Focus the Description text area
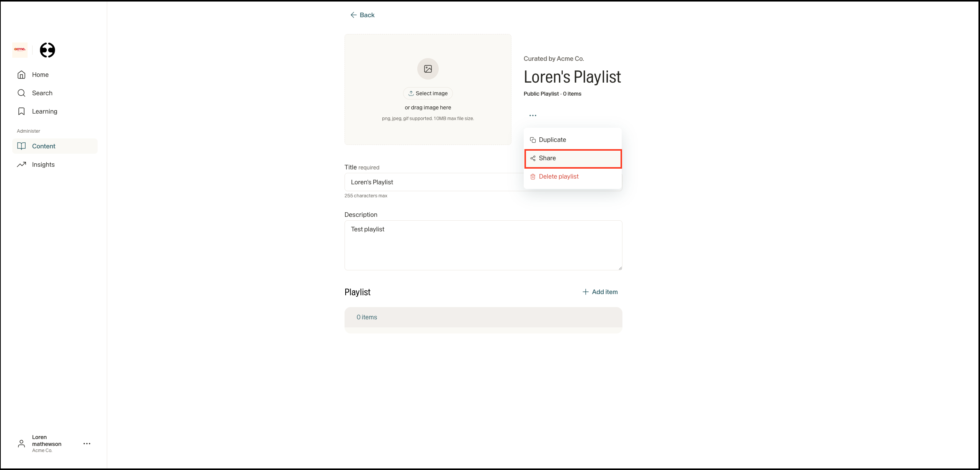The width and height of the screenshot is (980, 470). (483, 245)
